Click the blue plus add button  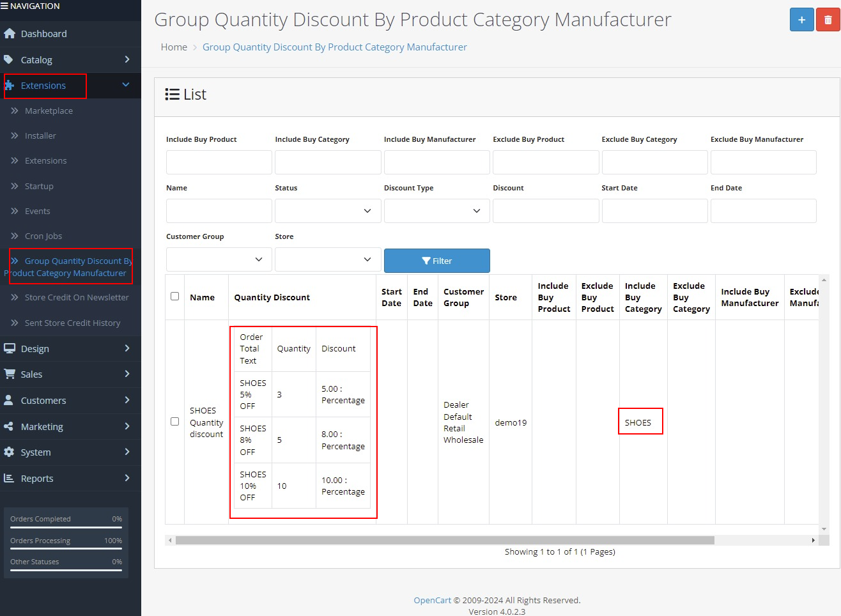point(801,20)
